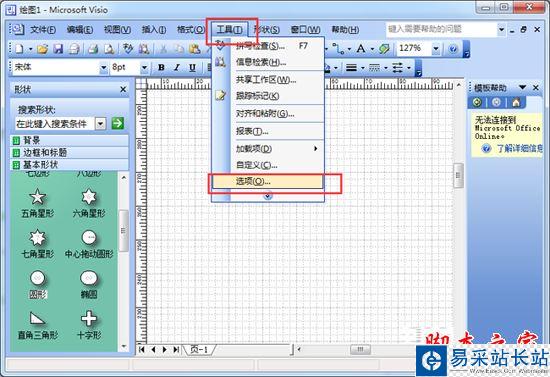This screenshot has height=377, width=550.
Task: Click the help question input field
Action: [x=441, y=29]
